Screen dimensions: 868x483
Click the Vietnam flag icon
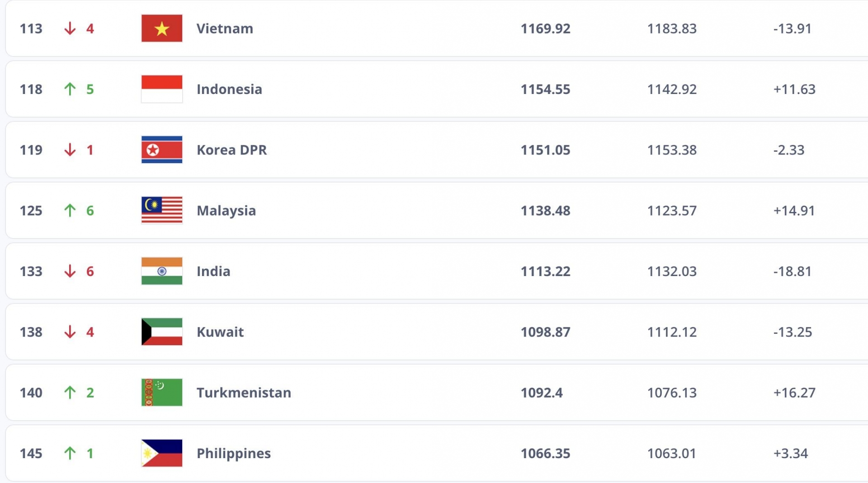click(162, 28)
